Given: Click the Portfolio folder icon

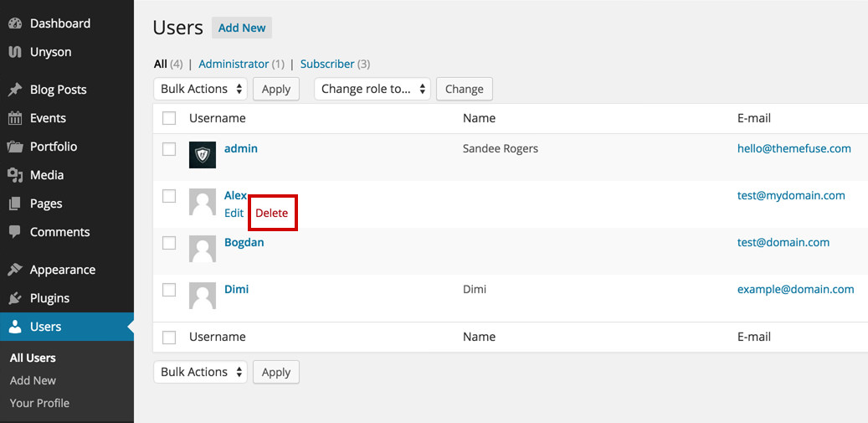Looking at the screenshot, I should pos(15,147).
